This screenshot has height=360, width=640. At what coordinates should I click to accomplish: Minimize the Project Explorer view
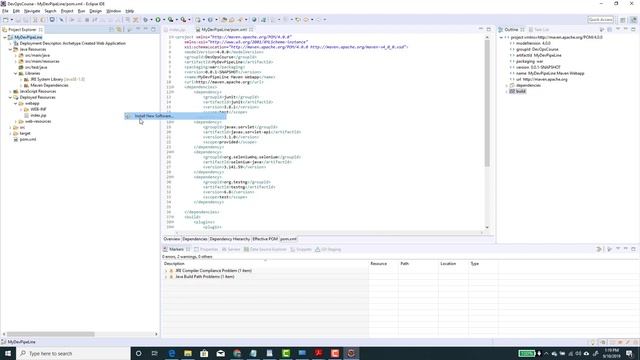click(x=146, y=29)
